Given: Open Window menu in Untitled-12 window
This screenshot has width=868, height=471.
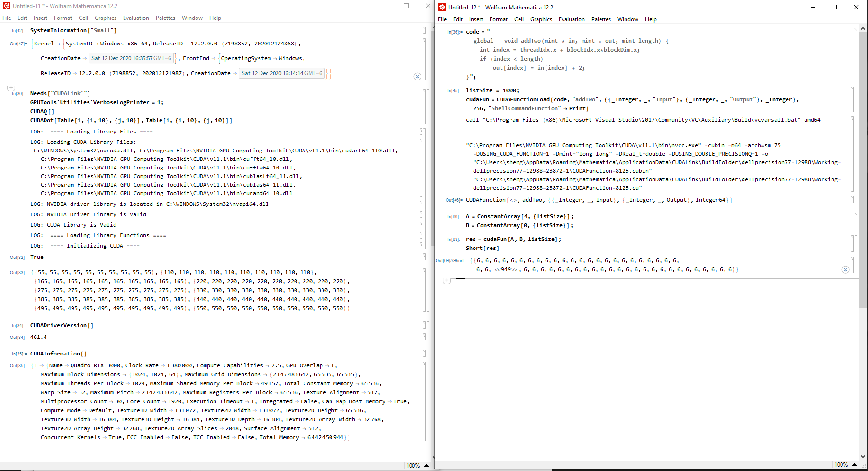Looking at the screenshot, I should coord(628,19).
